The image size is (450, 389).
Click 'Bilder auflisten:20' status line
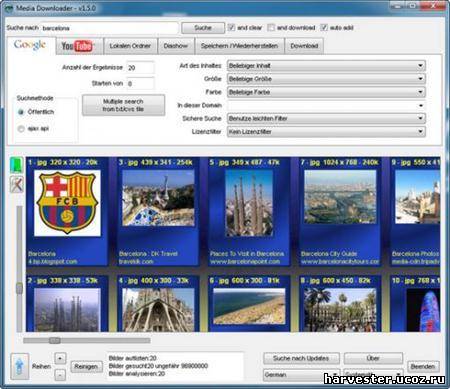click(x=132, y=358)
